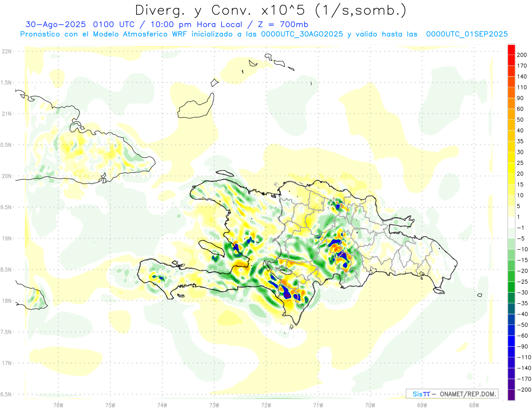
Task: Click the "9.5N" axis label
Action: (x=7, y=207)
